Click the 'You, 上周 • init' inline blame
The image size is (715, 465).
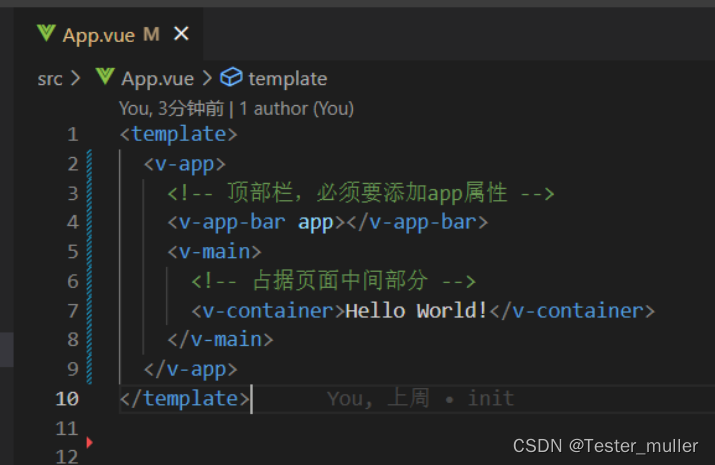pyautogui.click(x=420, y=398)
